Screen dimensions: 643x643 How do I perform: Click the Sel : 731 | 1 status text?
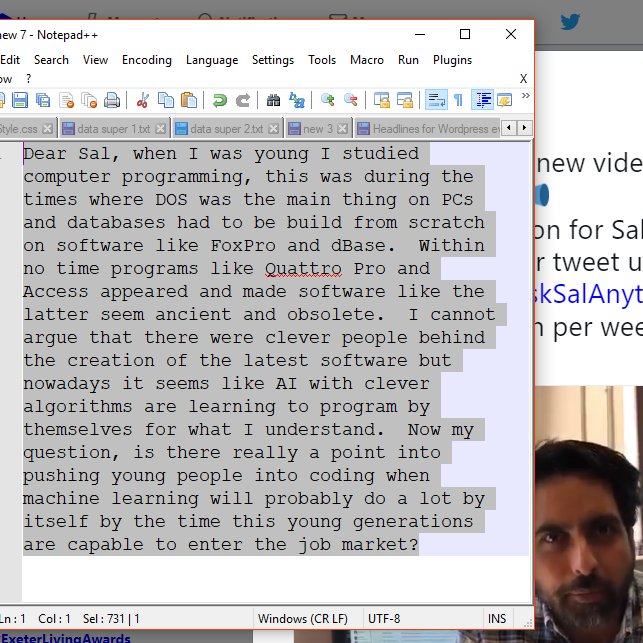click(x=111, y=618)
